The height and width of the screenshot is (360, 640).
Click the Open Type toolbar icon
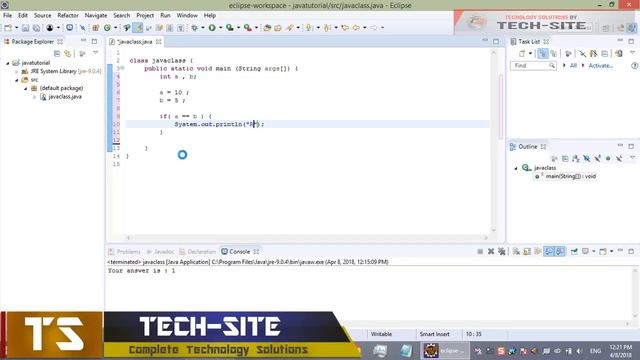coord(267,28)
